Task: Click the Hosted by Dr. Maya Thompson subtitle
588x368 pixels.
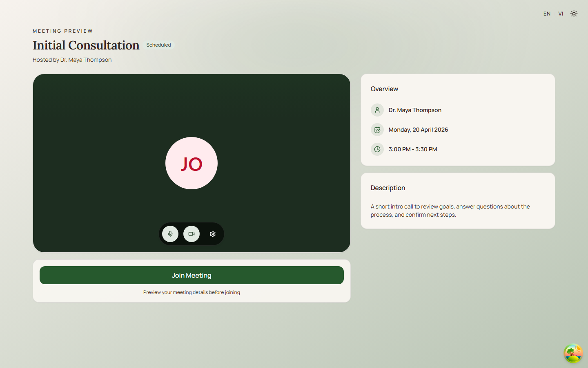Action: [x=72, y=60]
